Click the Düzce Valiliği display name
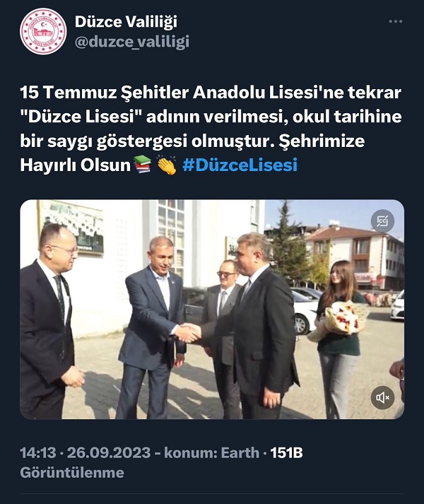 click(x=126, y=22)
